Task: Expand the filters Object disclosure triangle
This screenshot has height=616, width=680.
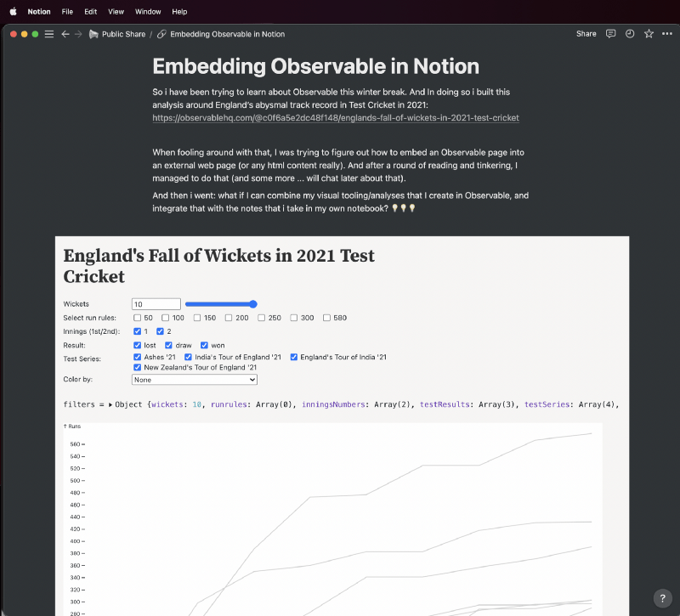Action: (110, 405)
